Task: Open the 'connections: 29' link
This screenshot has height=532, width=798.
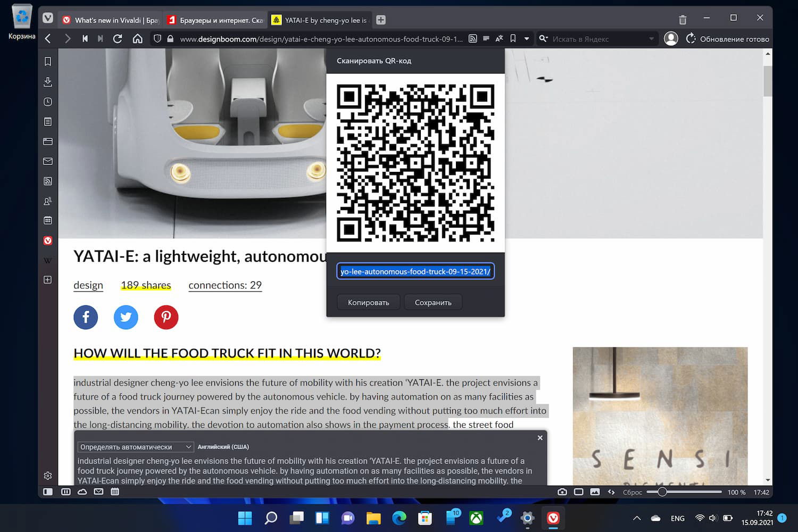Action: (x=225, y=285)
